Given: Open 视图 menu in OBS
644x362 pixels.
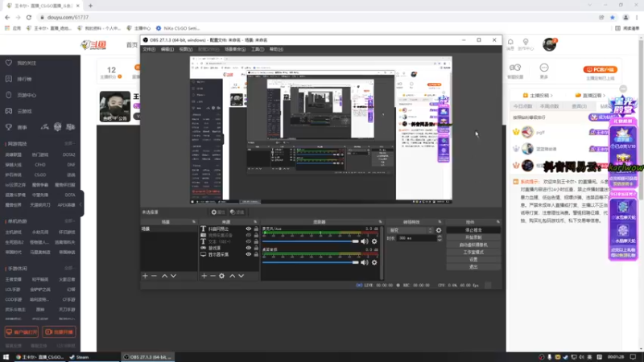Looking at the screenshot, I should pyautogui.click(x=186, y=49).
